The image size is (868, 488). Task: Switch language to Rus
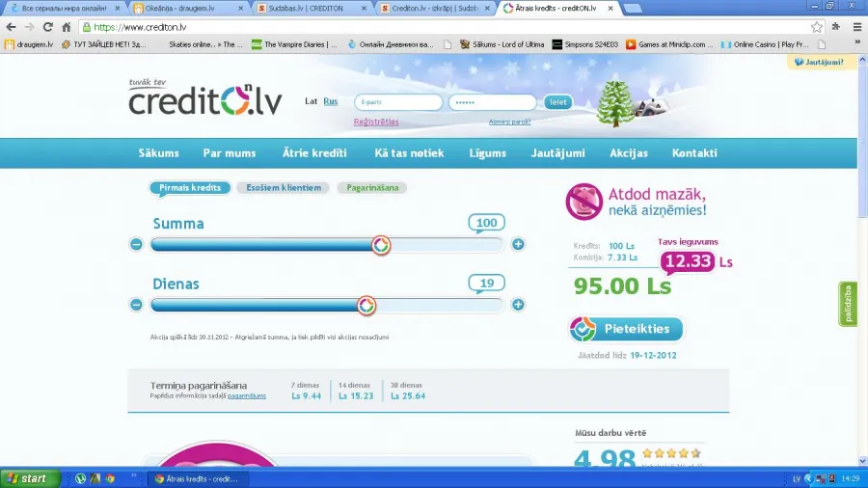click(x=331, y=101)
